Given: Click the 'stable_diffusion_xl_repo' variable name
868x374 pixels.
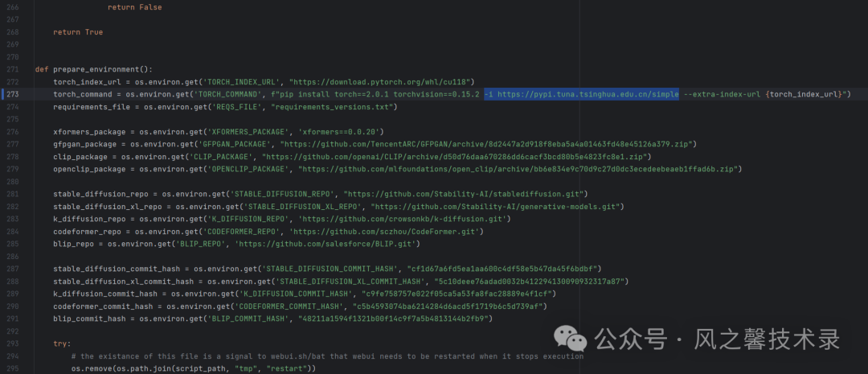Looking at the screenshot, I should point(108,207).
